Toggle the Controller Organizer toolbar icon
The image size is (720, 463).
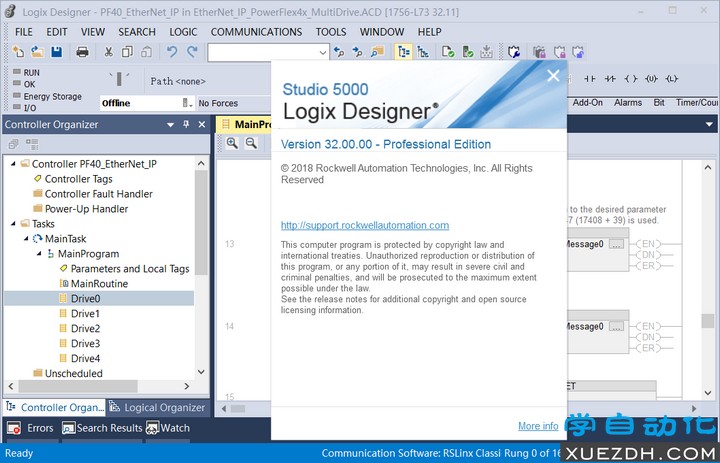coord(404,52)
